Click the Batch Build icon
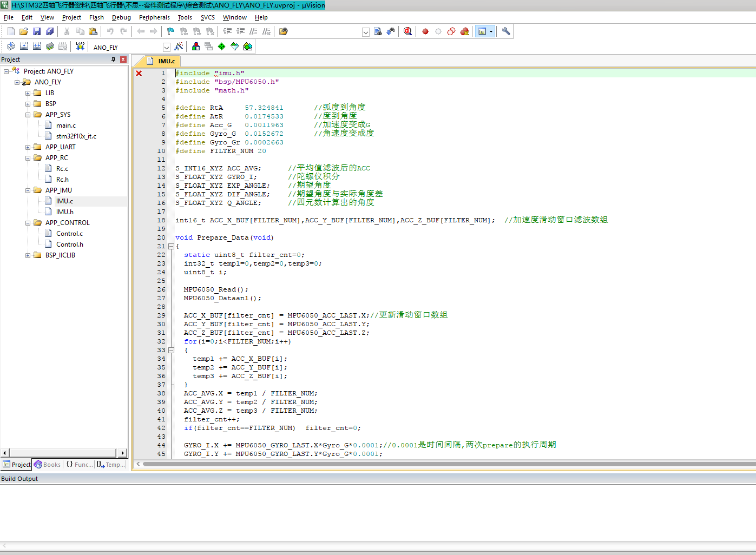756x555 pixels. pyautogui.click(x=50, y=47)
